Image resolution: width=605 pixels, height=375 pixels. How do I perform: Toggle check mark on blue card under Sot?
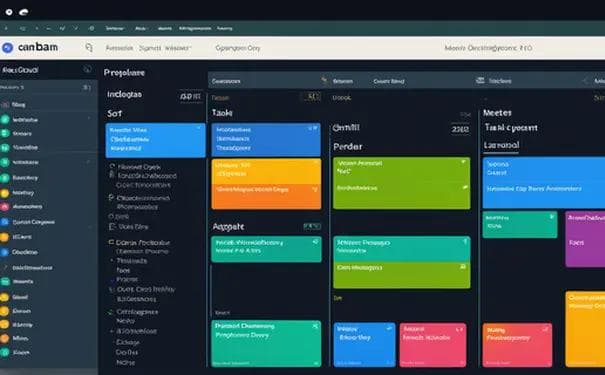pyautogui.click(x=199, y=128)
